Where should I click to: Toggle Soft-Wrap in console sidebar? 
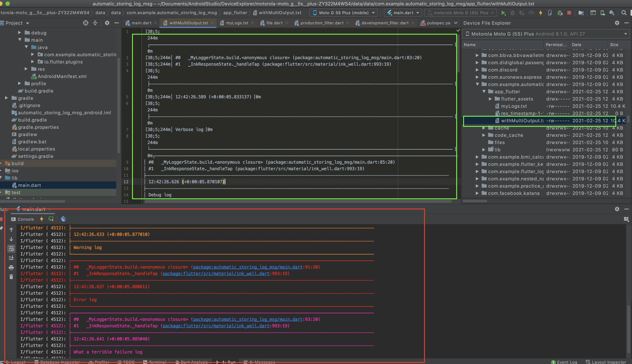coord(11,248)
